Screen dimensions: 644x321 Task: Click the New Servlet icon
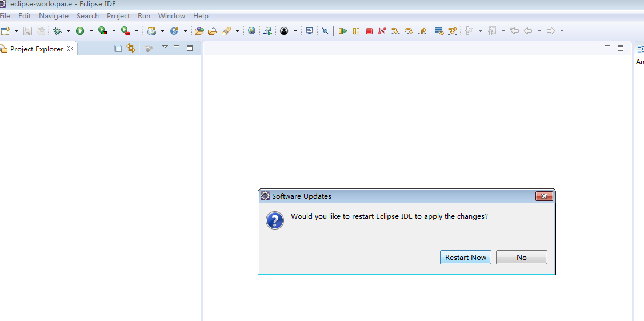[174, 31]
